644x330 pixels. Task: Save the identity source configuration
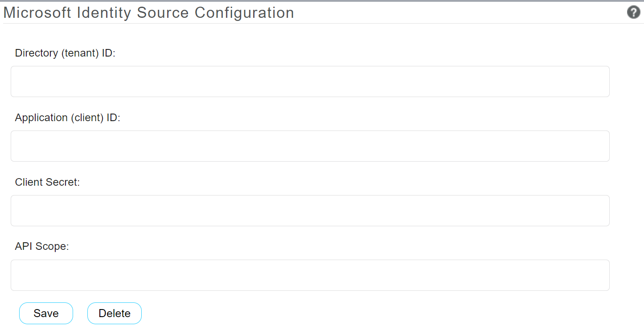click(x=46, y=314)
